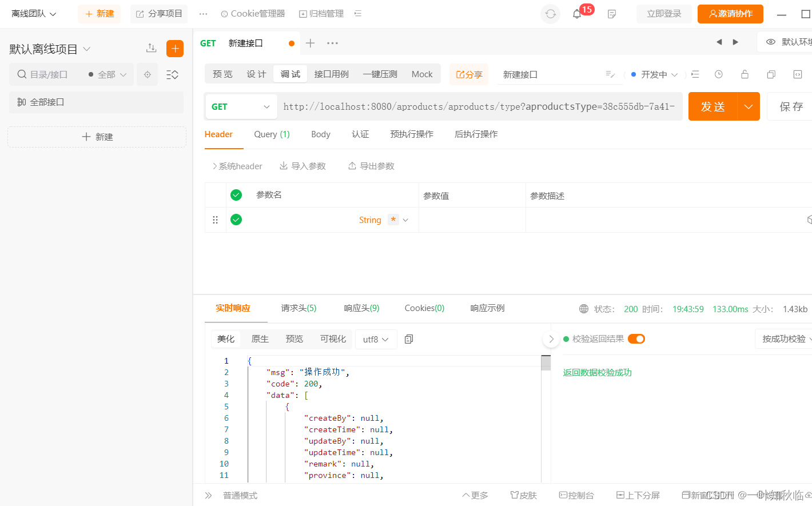The height and width of the screenshot is (506, 812).
Task: Click the clone/copy icon near the status dropdown
Action: pyautogui.click(x=772, y=74)
